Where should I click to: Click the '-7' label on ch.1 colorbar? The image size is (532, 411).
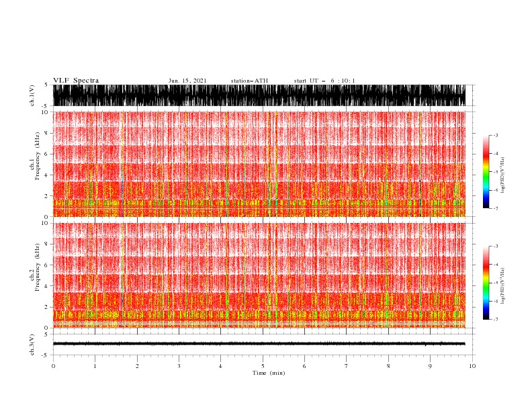coord(495,209)
